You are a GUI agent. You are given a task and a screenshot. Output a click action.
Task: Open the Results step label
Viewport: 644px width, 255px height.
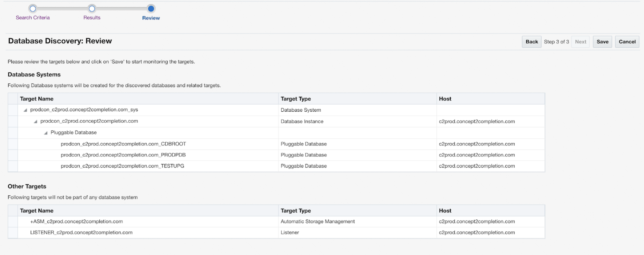pos(92,18)
